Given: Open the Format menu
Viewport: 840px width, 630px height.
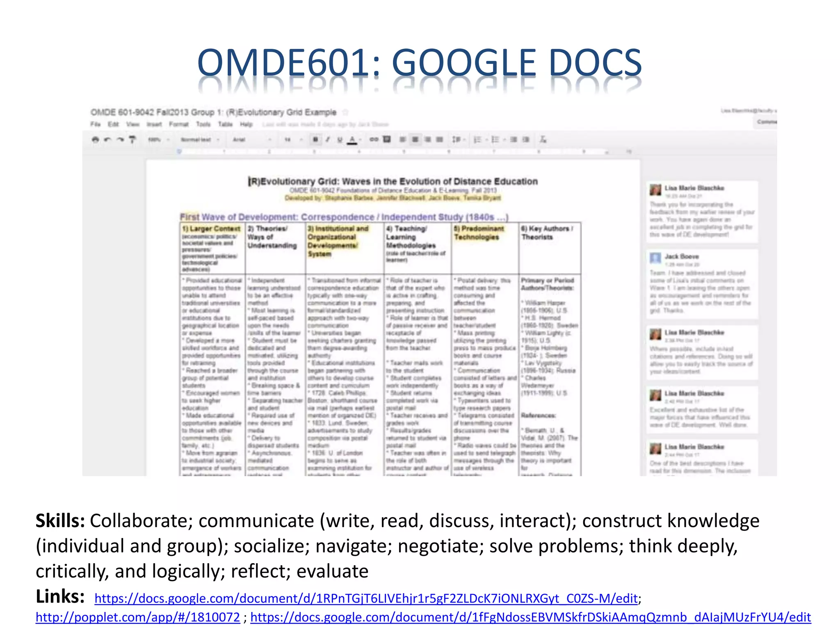Looking at the screenshot, I should [178, 124].
